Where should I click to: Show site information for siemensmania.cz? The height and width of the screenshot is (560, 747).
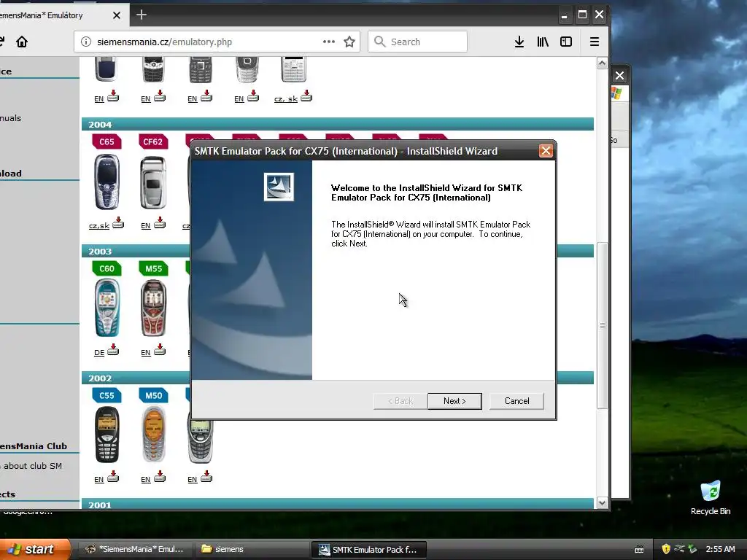86,42
